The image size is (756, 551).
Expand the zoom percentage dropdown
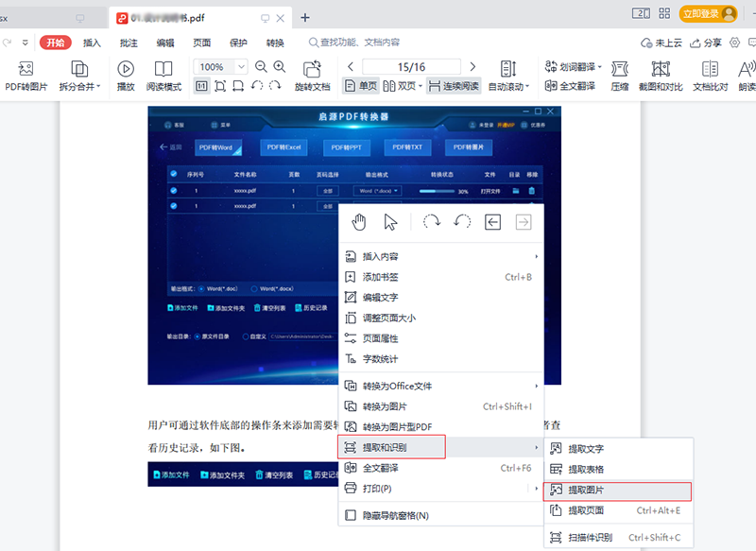pyautogui.click(x=242, y=66)
